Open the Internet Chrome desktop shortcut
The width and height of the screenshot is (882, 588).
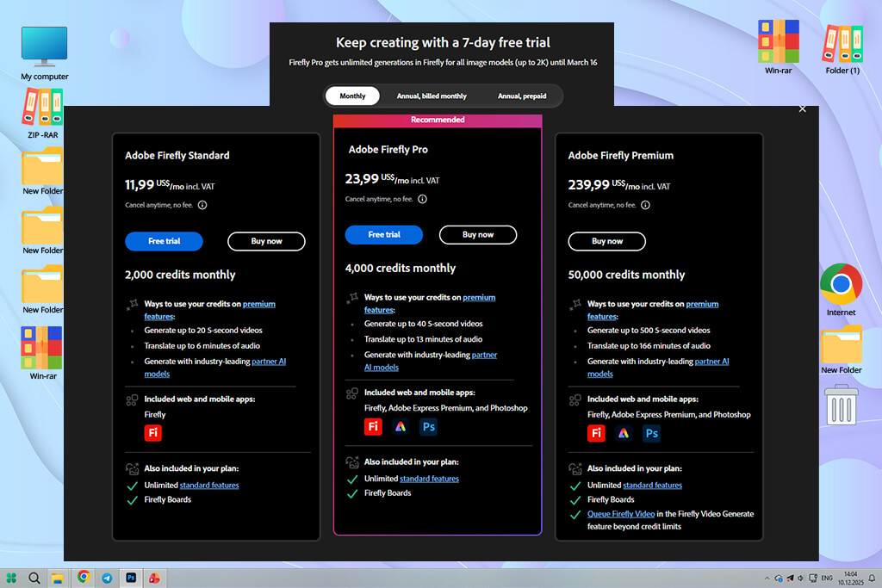[x=841, y=290]
